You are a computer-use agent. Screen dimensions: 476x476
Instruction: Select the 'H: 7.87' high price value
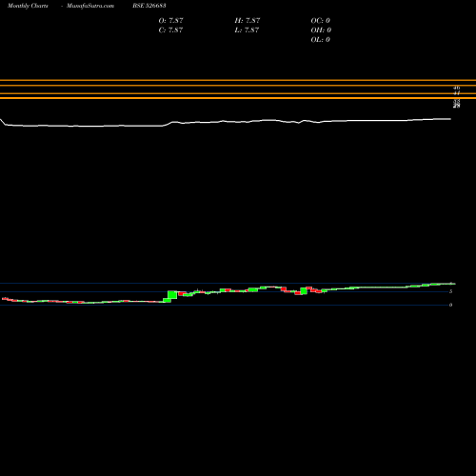(248, 20)
